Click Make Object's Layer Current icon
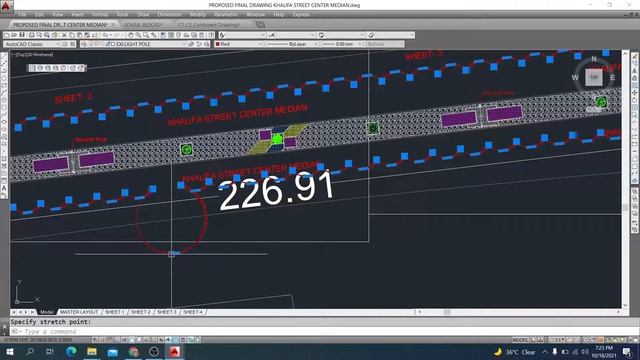The image size is (640, 360). pos(191,44)
